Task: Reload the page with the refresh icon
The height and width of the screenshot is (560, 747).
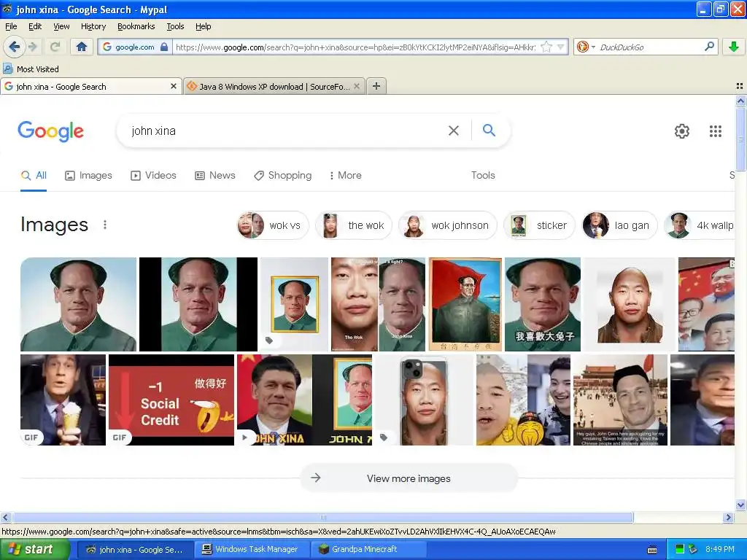Action: pos(55,47)
